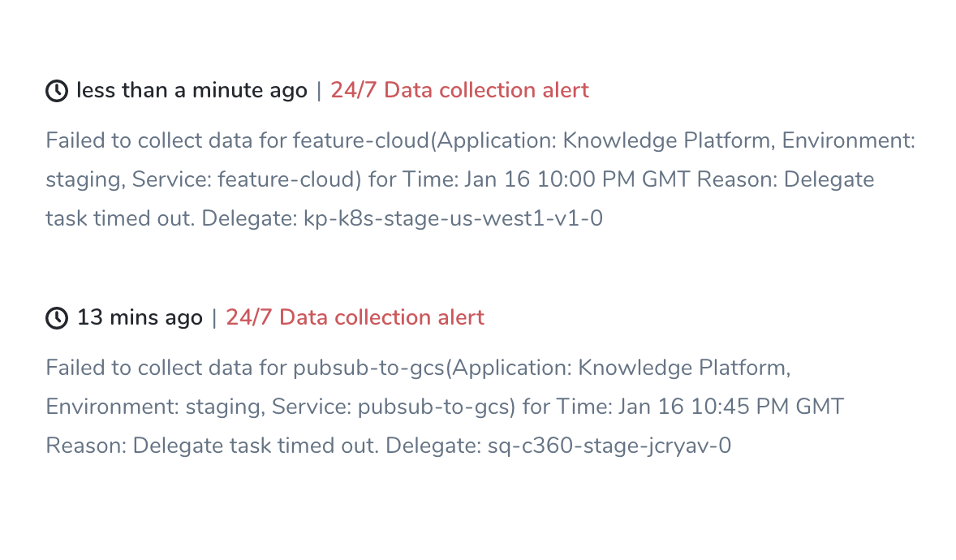Click the 'Jan 16 10:00 PM GMT' time text
Viewport: 956px width, 560px height.
pos(577,179)
